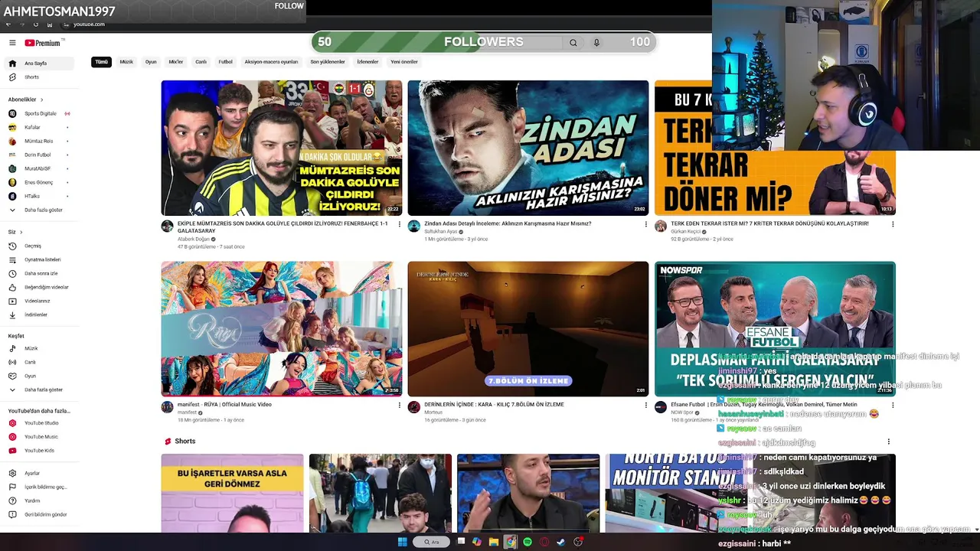This screenshot has height=551, width=980.
Task: Open Videolarınız in the sidebar
Action: [38, 301]
